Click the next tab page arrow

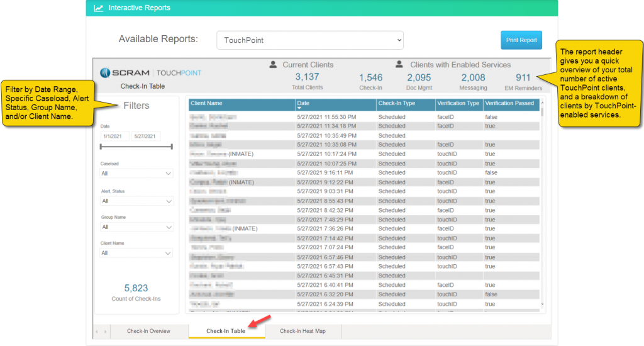[x=106, y=331]
